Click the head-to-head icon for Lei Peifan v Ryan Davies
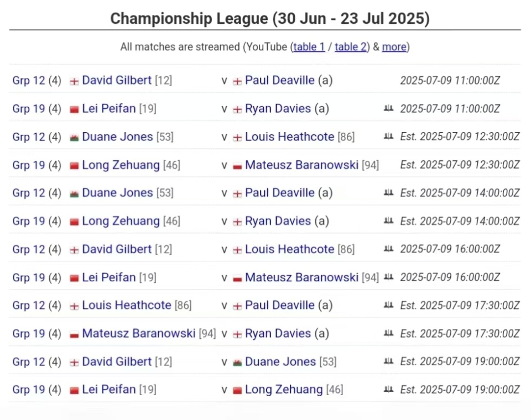Screen dimensions: 531x420 tap(388, 108)
